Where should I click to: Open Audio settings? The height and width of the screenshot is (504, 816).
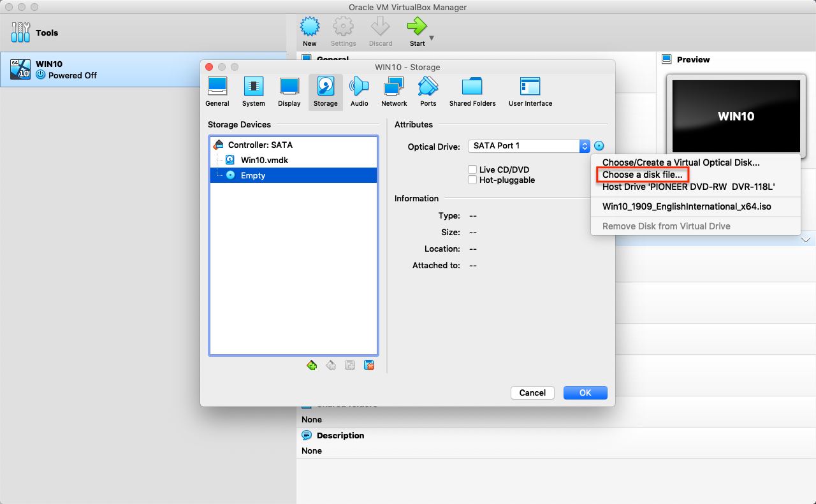point(360,92)
